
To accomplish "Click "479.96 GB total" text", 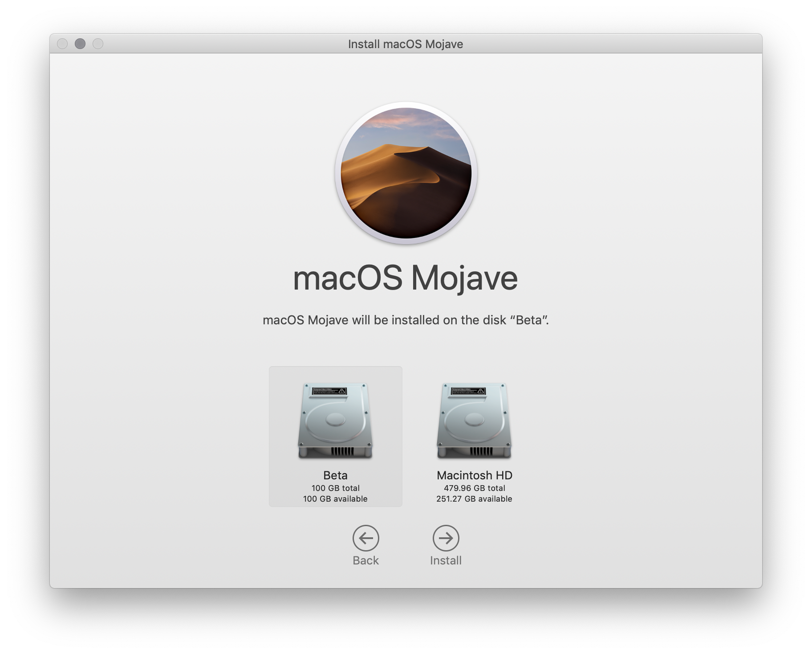I will pos(475,488).
